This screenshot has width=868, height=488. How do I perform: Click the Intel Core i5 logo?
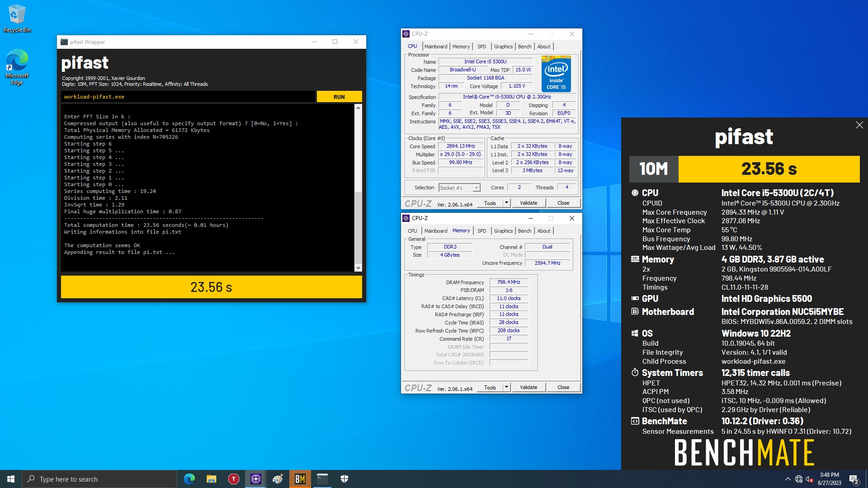[556, 74]
